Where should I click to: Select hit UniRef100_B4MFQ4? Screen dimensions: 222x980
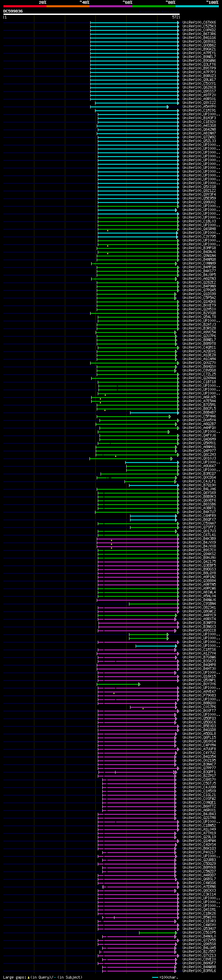(x=199, y=267)
